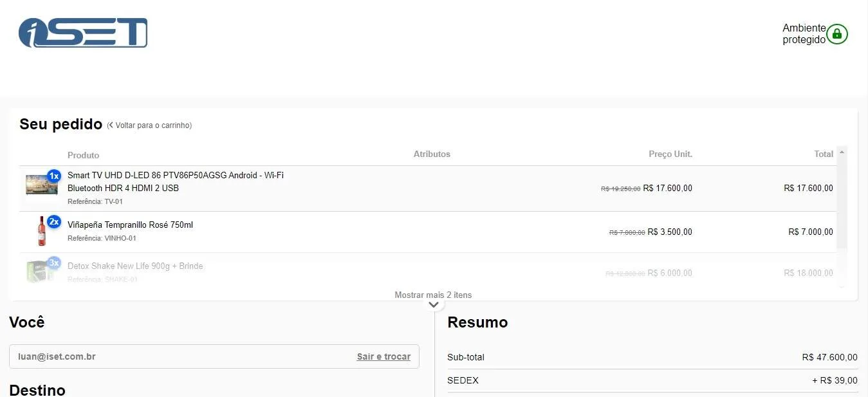
Task: Open the Viñapeña Tempranillo Rosé 750ml product name
Action: (x=130, y=225)
